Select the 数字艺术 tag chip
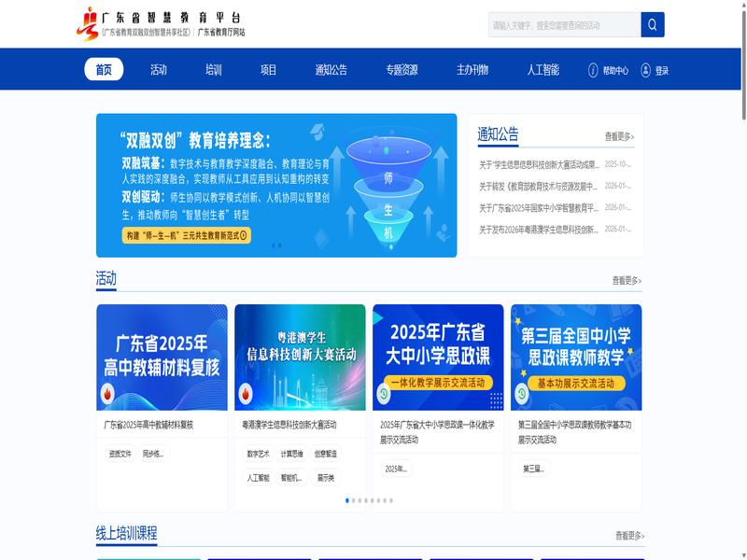The image size is (747, 560). pos(258,454)
